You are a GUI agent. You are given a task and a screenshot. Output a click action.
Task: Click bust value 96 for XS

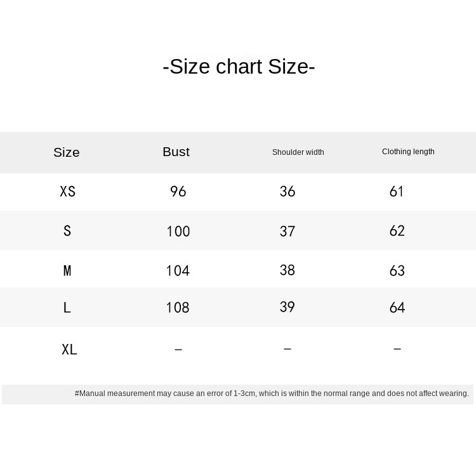click(178, 192)
